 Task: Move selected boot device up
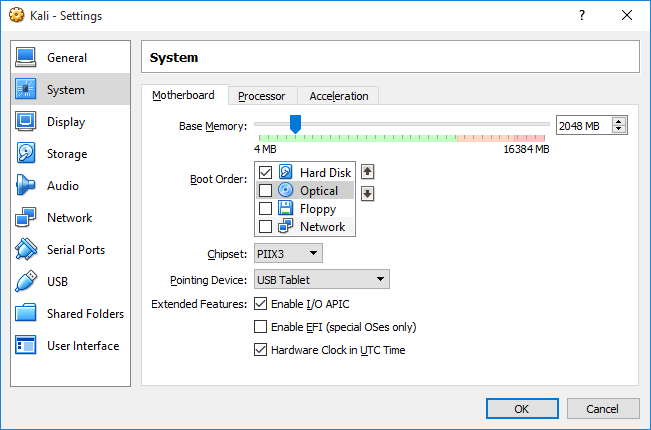pos(367,171)
